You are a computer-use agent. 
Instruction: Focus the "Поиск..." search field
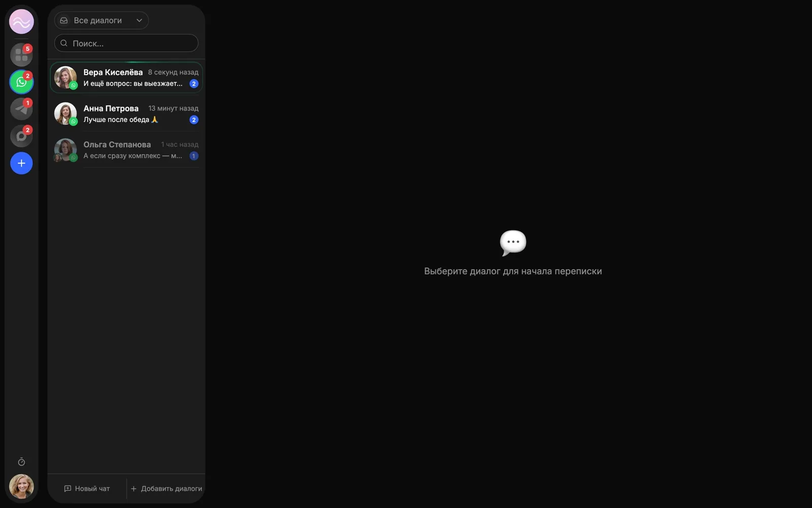126,43
